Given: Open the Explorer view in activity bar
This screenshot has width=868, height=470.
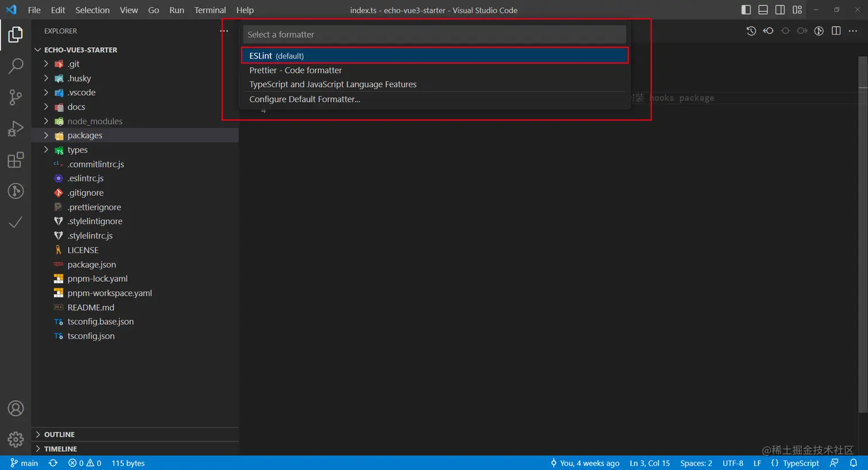Looking at the screenshot, I should point(15,34).
